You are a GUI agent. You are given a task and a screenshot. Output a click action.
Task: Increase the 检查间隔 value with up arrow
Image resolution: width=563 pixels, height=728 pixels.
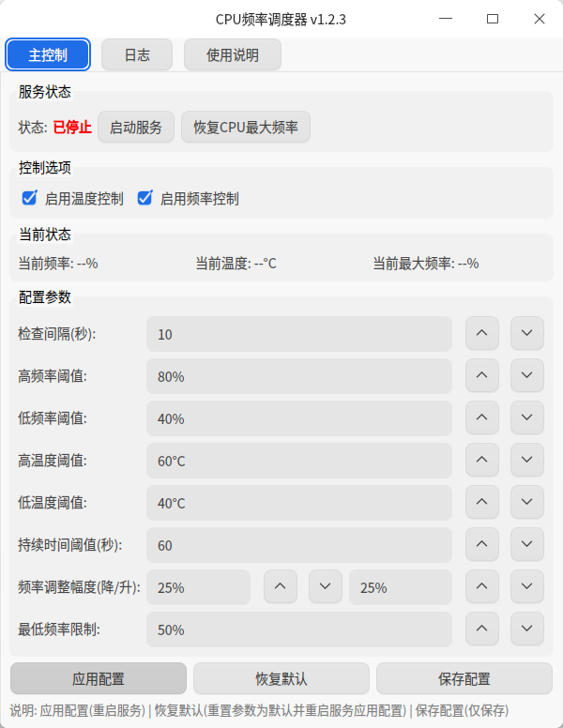tap(482, 333)
